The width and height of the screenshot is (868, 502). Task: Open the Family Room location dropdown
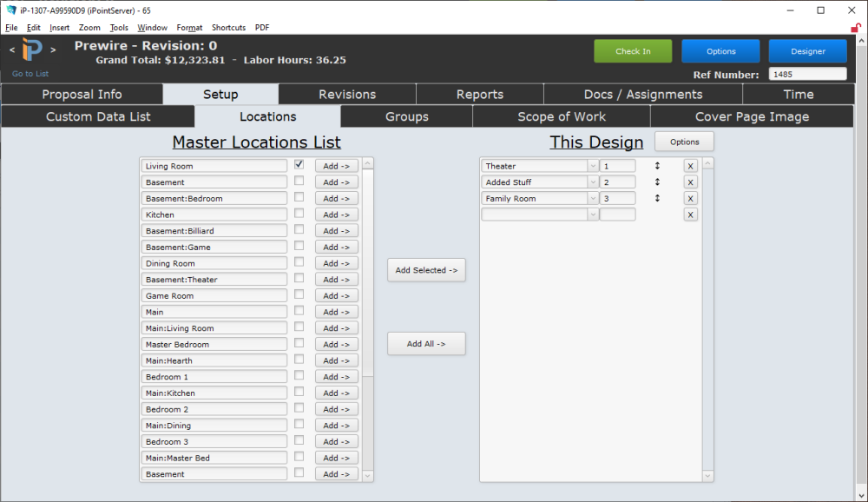click(592, 198)
